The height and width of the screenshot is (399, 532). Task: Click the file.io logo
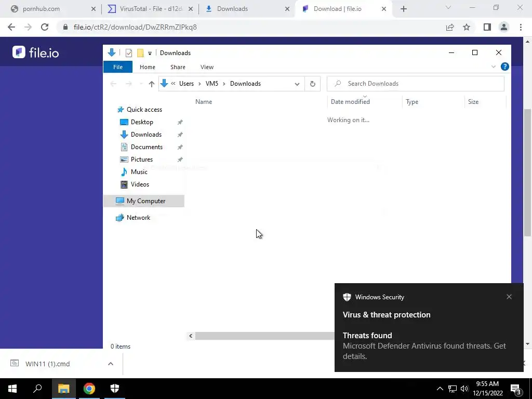(x=36, y=52)
